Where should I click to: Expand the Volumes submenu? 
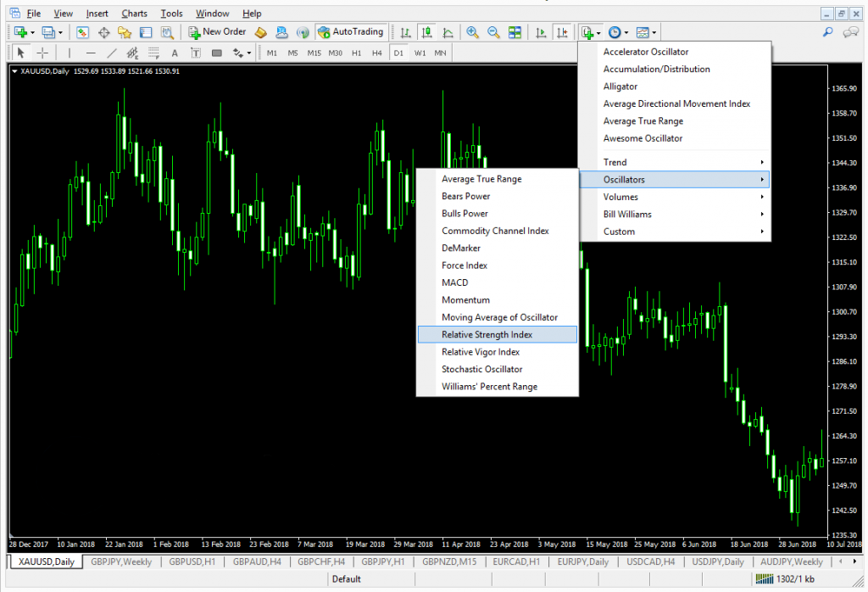(674, 197)
